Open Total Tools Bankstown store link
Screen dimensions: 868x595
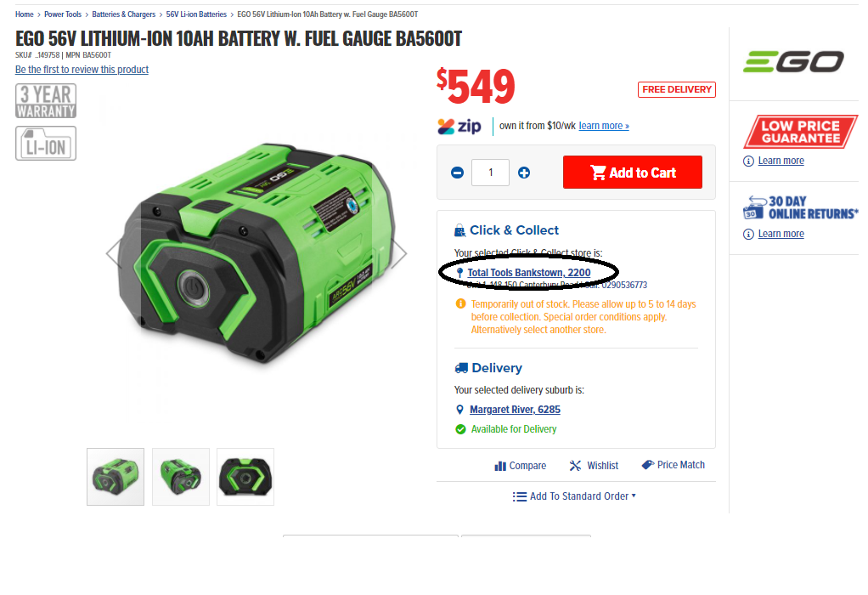528,273
